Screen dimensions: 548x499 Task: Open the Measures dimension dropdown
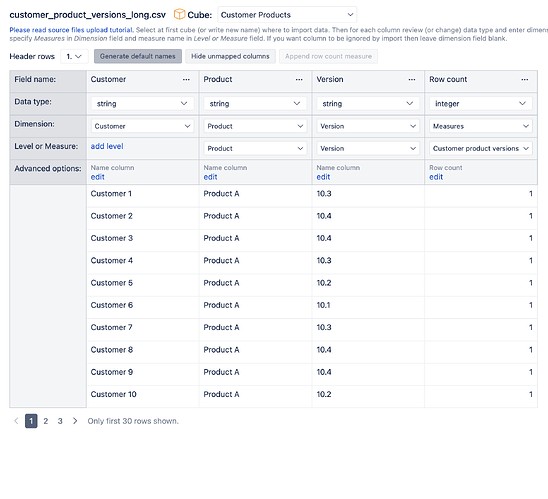point(481,126)
